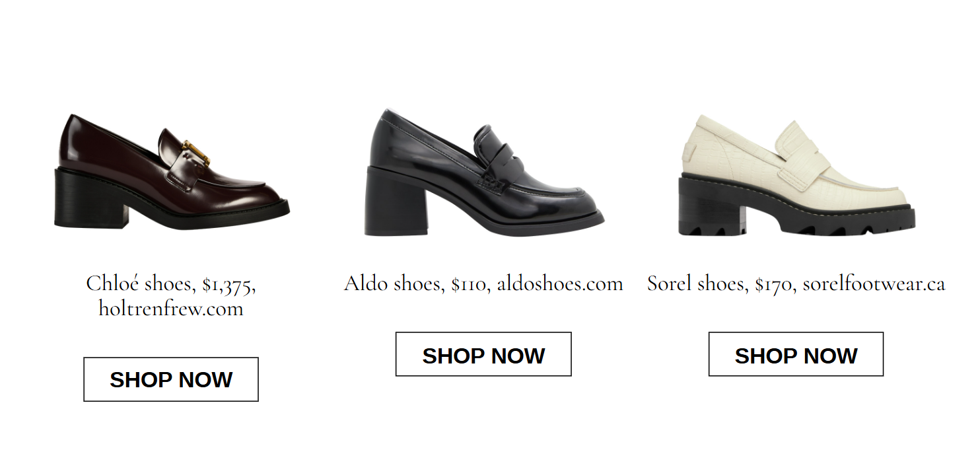Click Shop Now under Aldo shoes

483,354
